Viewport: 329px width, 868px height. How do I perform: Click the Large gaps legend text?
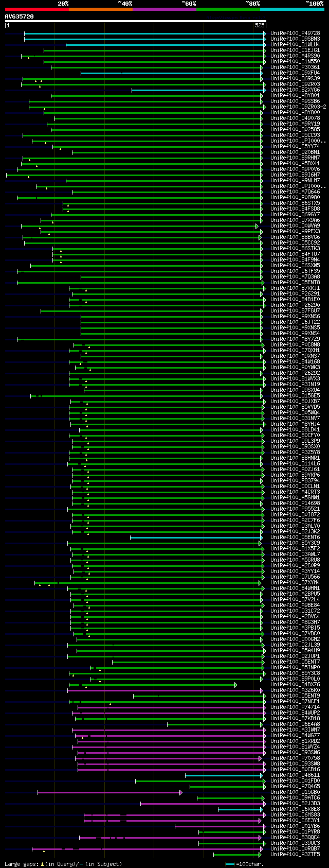pos(63,864)
